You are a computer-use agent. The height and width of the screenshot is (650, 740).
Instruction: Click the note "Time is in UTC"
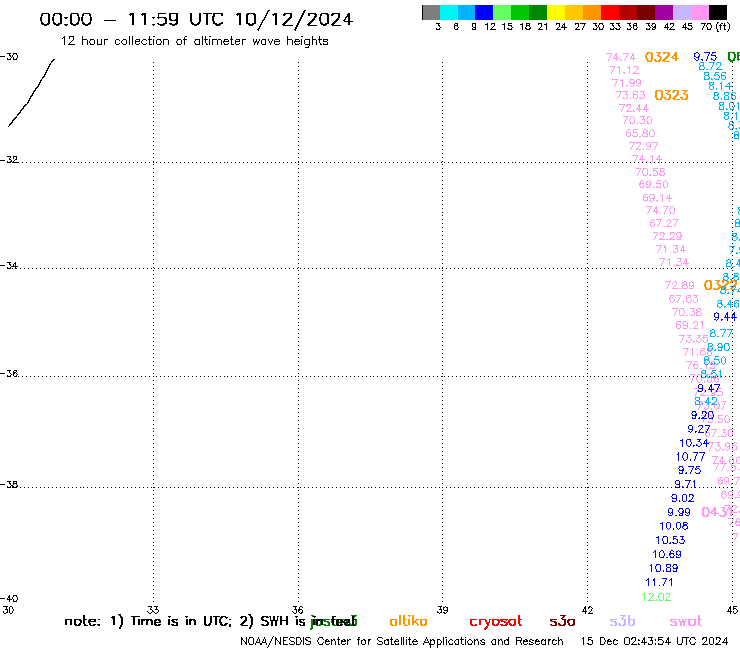(x=181, y=621)
